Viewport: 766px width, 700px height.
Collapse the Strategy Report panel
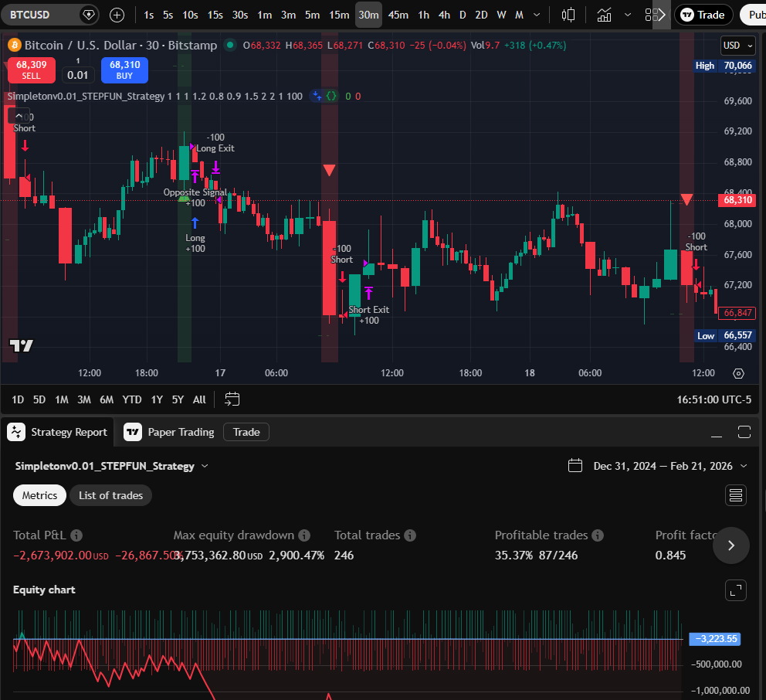click(x=717, y=433)
